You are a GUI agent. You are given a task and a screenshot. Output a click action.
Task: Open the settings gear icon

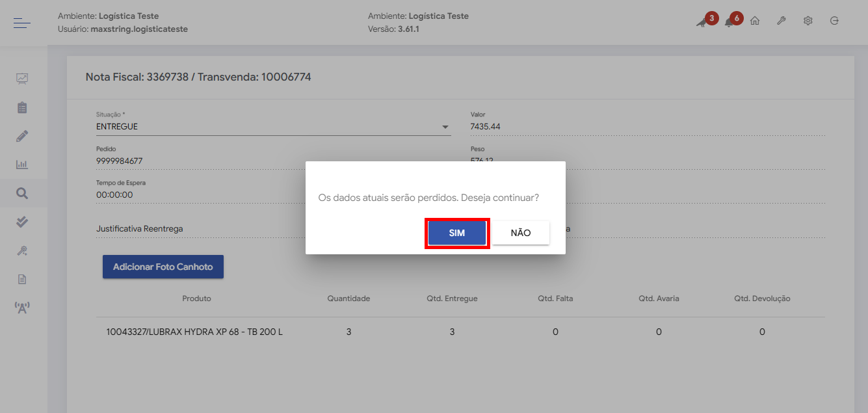[x=808, y=21]
